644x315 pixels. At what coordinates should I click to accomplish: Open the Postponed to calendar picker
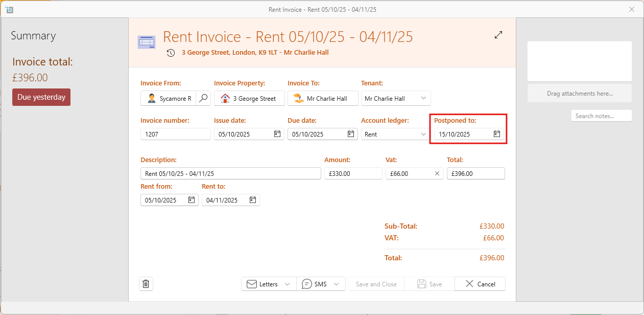click(496, 134)
